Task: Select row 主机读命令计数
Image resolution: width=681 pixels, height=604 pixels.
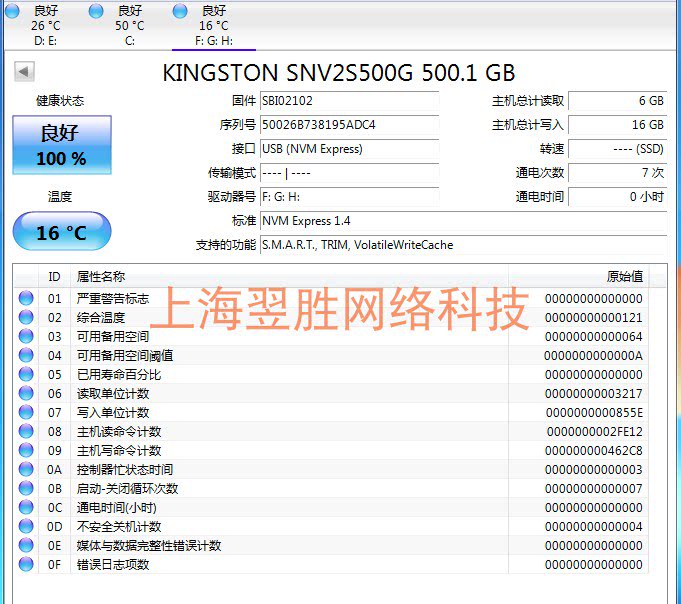Action: (x=331, y=431)
